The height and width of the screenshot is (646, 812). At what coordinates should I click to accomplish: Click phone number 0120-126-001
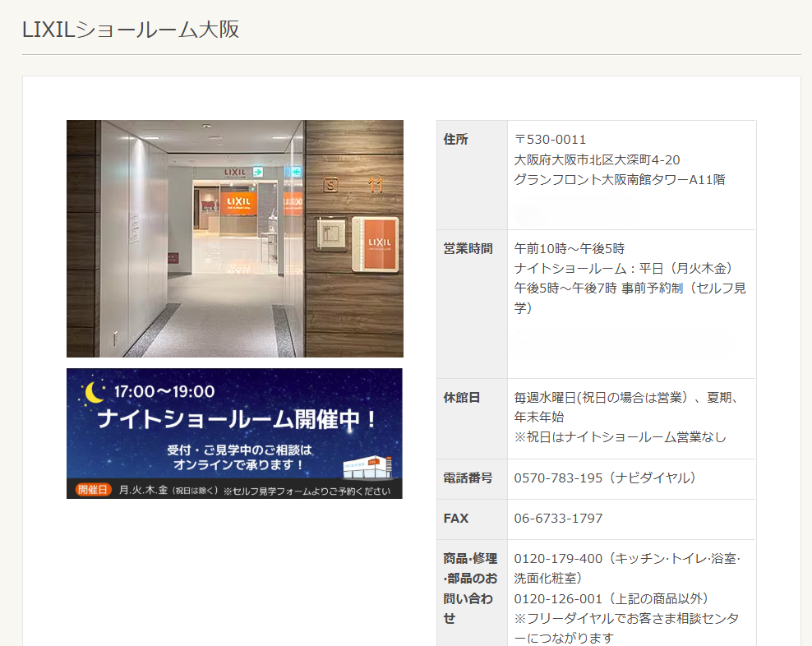click(558, 599)
